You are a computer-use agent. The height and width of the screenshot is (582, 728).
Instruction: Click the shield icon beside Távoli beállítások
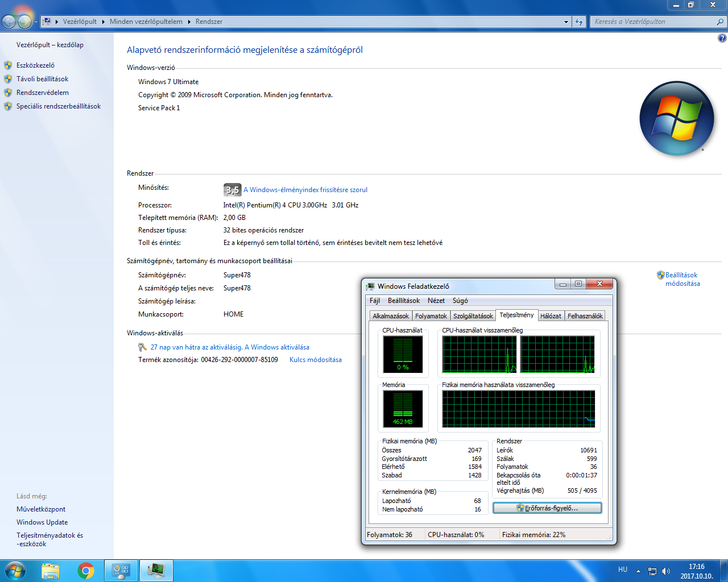(x=8, y=79)
